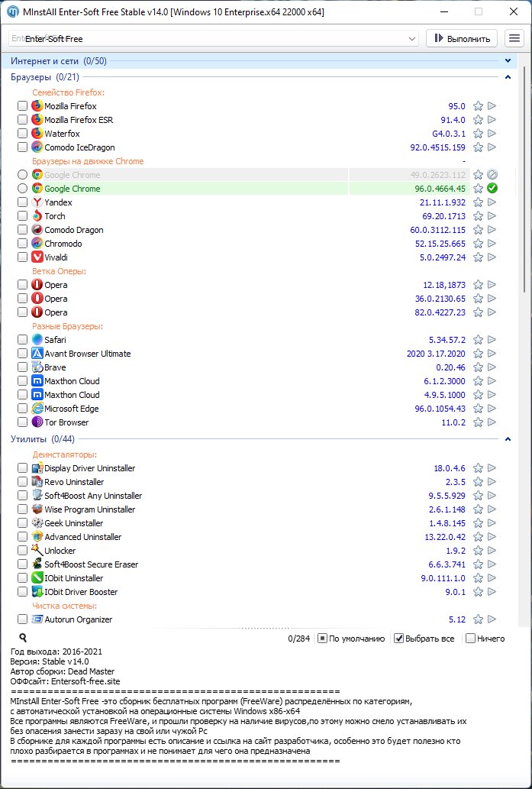The height and width of the screenshot is (789, 532).
Task: Click version 4.9.5.1000 of Maxthon Cloud
Action: [x=444, y=395]
